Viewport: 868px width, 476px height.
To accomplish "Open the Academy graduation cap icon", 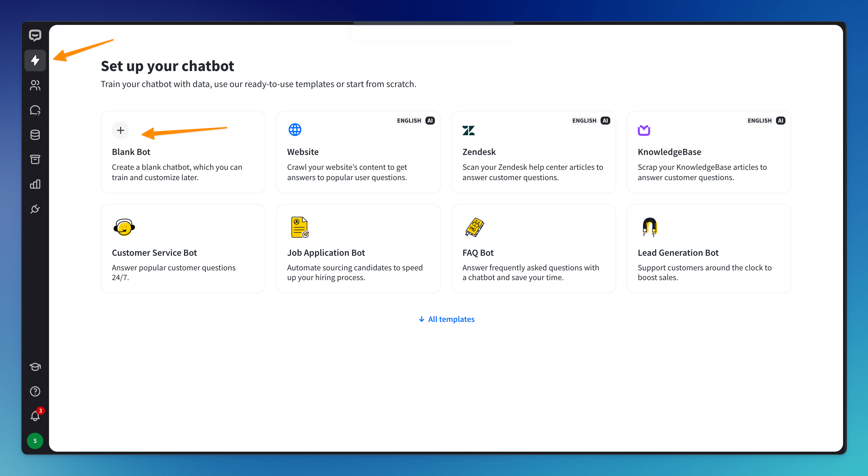I will coord(35,367).
